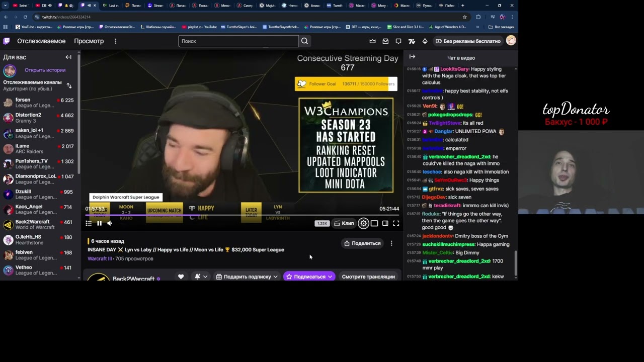Share the video via Поделиться

click(362, 243)
